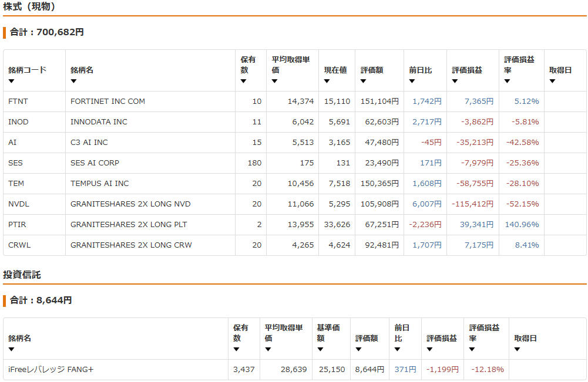The height and width of the screenshot is (382, 588).
Task: Sort 投資信託 table by 平均取得単価 arrow
Action: [268, 349]
